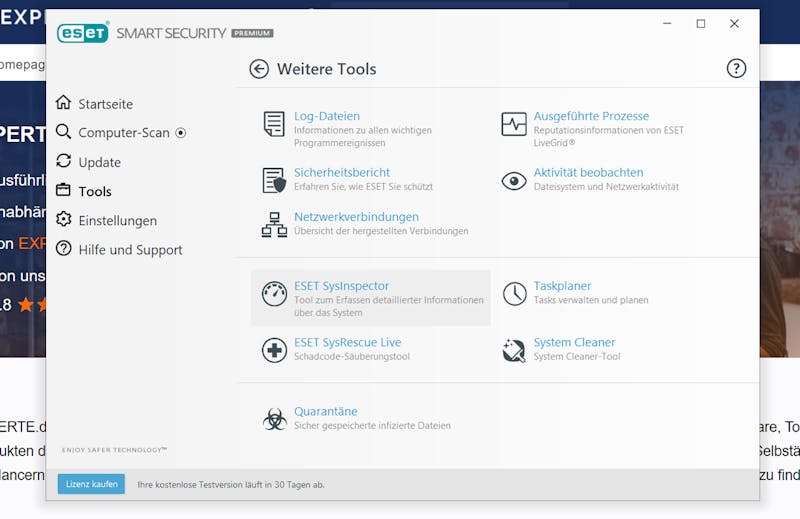Open the Sicherheitsbericht link

coord(342,172)
